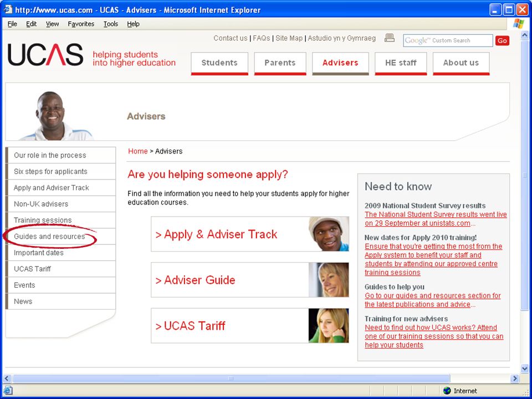
Task: Click the horizontal scrollbar left arrow
Action: (x=7, y=378)
